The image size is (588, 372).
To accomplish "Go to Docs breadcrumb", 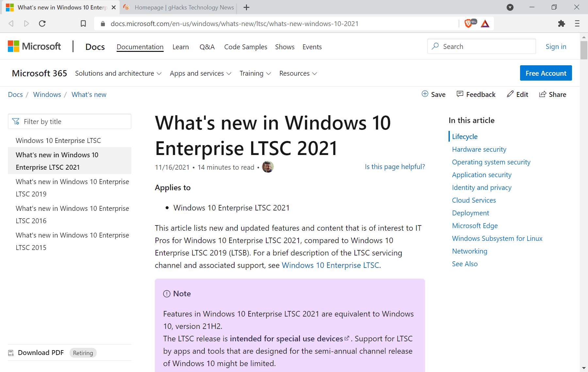I will [x=15, y=94].
